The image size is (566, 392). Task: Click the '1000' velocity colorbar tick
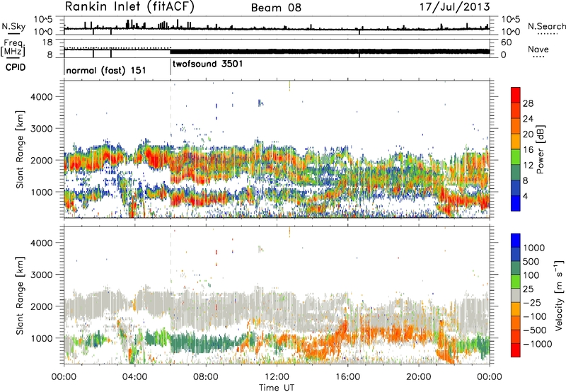pyautogui.click(x=533, y=248)
